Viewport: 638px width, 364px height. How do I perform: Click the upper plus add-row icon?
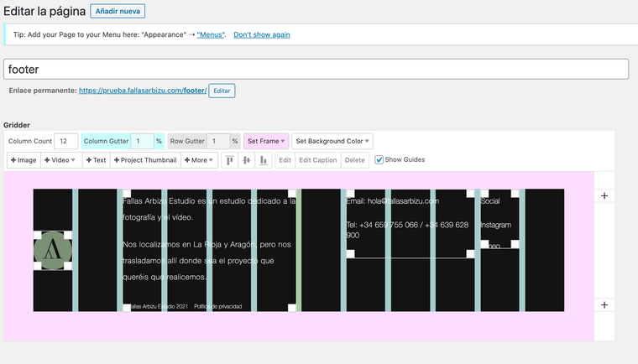[604, 195]
